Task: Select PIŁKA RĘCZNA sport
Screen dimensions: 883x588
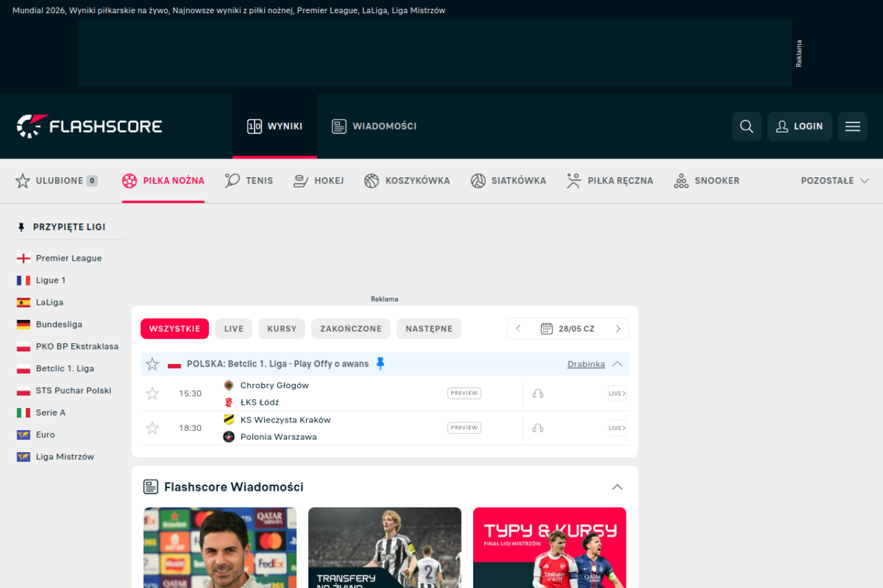Action: [x=610, y=181]
